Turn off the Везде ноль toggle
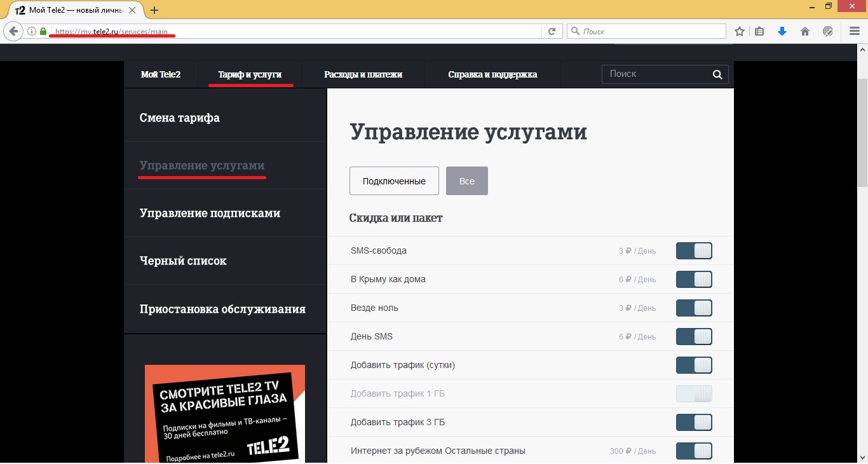Screen dimensions: 868x464 (x=694, y=308)
